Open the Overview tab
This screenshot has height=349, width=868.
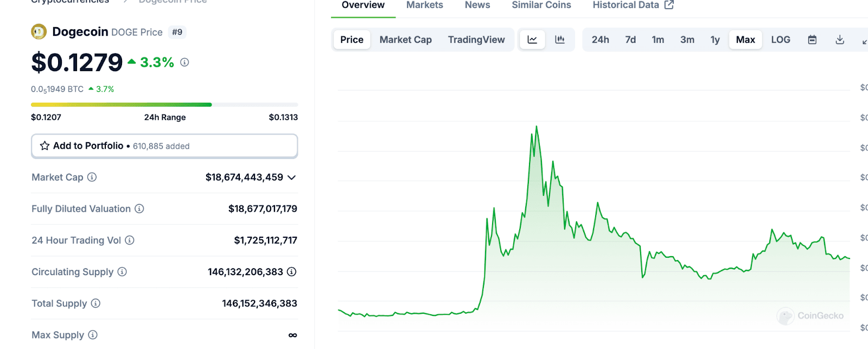click(363, 5)
